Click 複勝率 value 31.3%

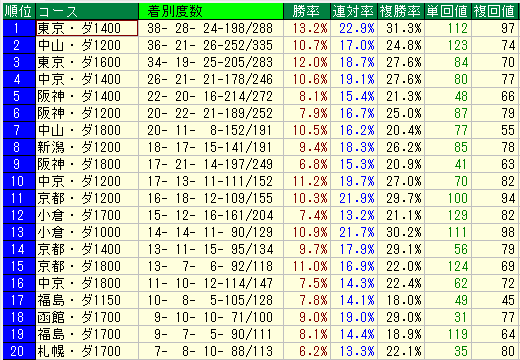point(401,28)
